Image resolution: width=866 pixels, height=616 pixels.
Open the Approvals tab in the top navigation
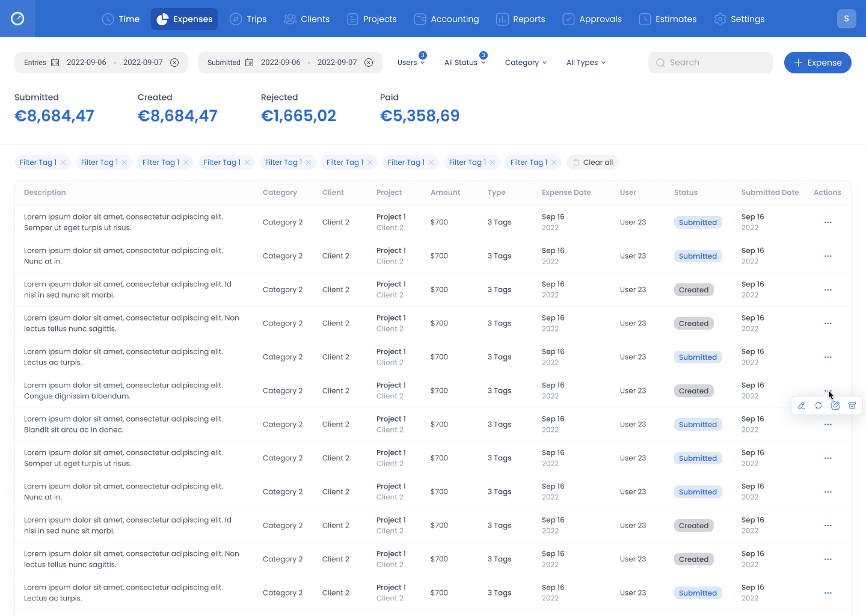click(x=592, y=19)
